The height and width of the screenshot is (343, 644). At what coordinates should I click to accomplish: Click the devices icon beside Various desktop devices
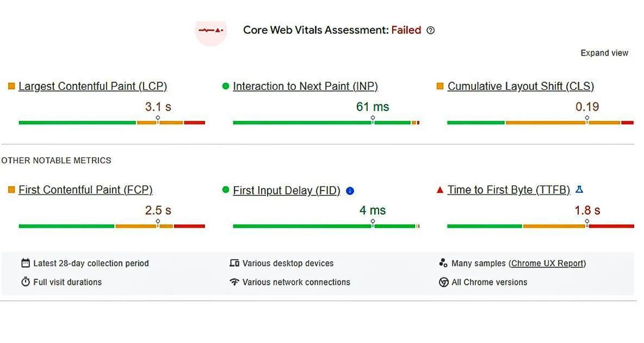coord(234,264)
